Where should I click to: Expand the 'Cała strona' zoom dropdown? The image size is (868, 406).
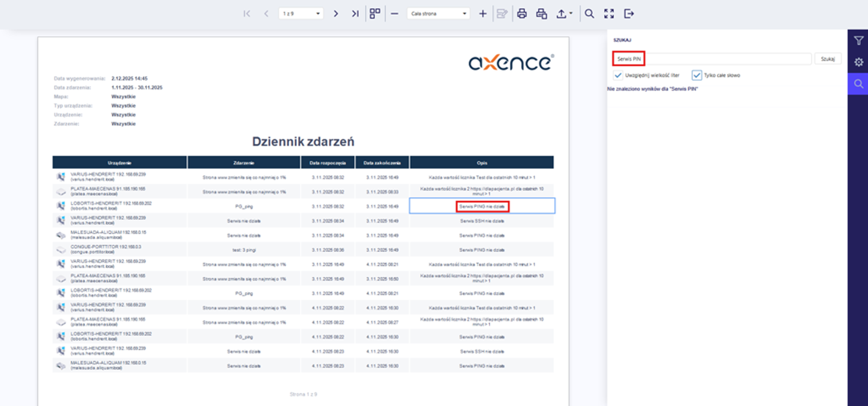(x=438, y=14)
